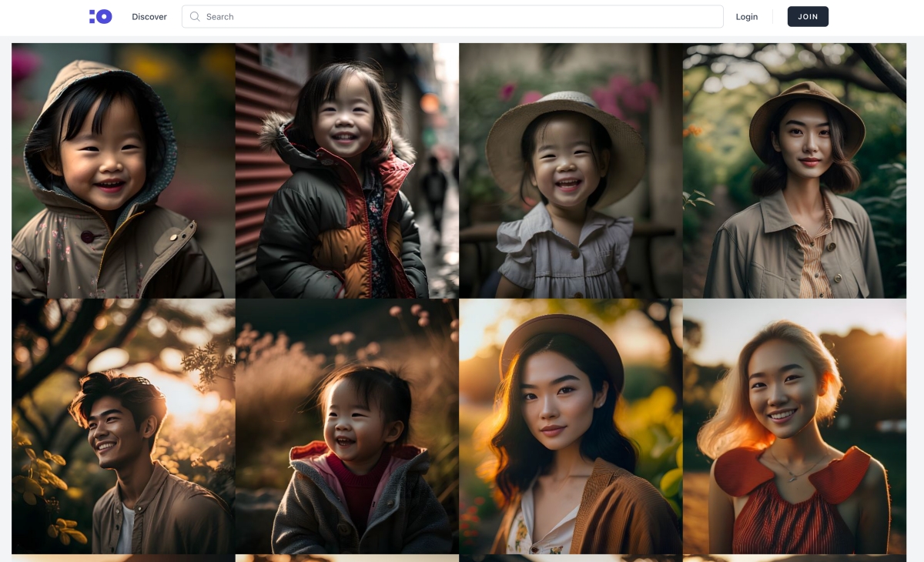Click the purple site logo
The image size is (924, 562).
[101, 16]
